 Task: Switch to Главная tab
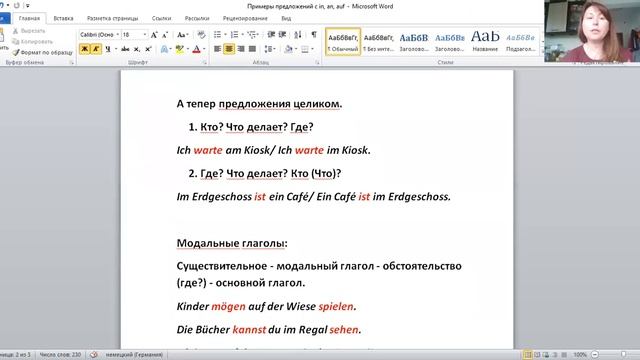pos(29,18)
